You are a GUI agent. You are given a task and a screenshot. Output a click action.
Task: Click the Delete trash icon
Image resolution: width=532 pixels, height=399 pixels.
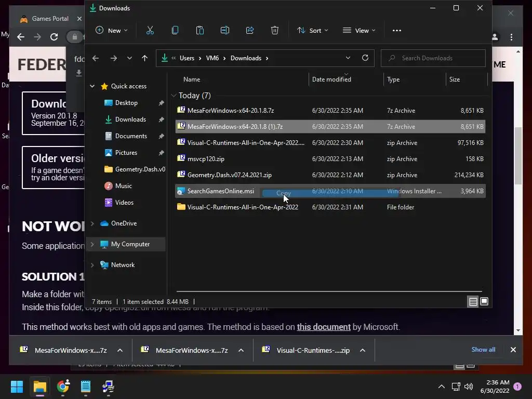click(275, 31)
